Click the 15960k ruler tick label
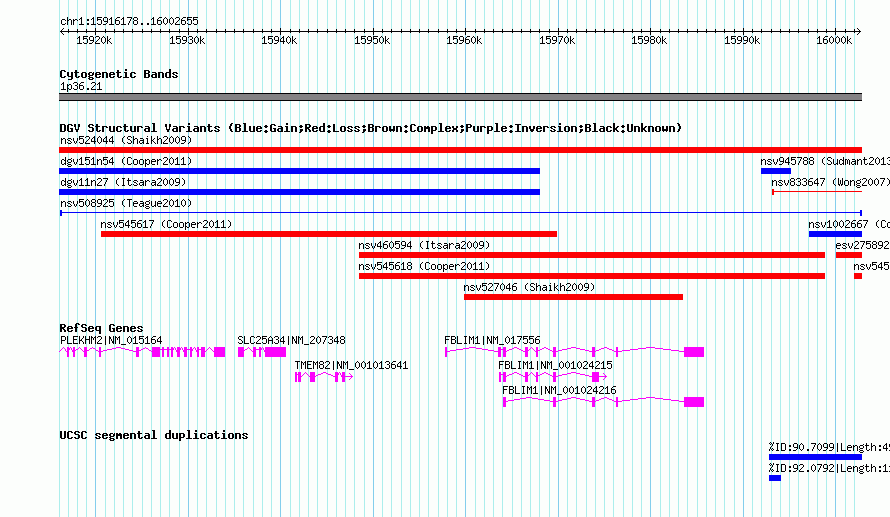The height and width of the screenshot is (517, 890). (x=464, y=40)
